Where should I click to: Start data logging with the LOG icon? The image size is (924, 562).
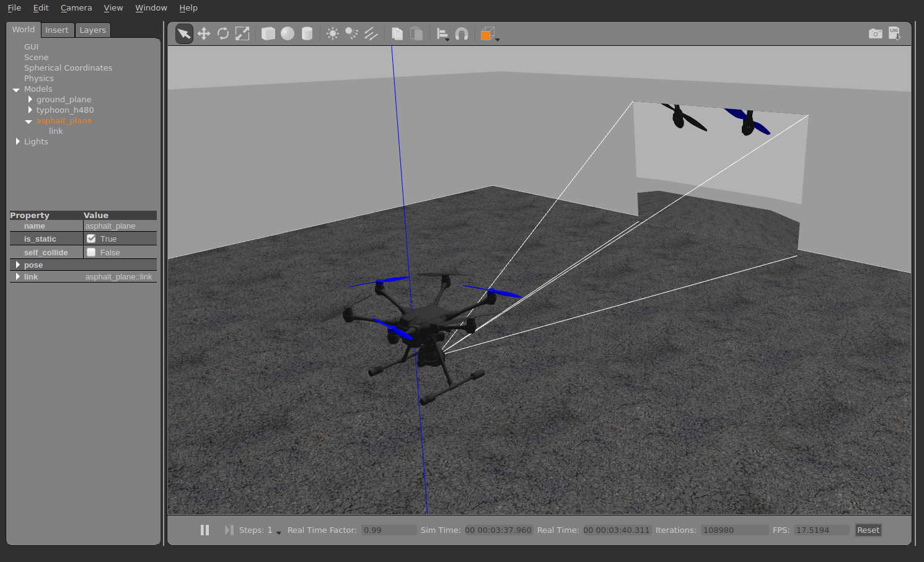[x=894, y=33]
